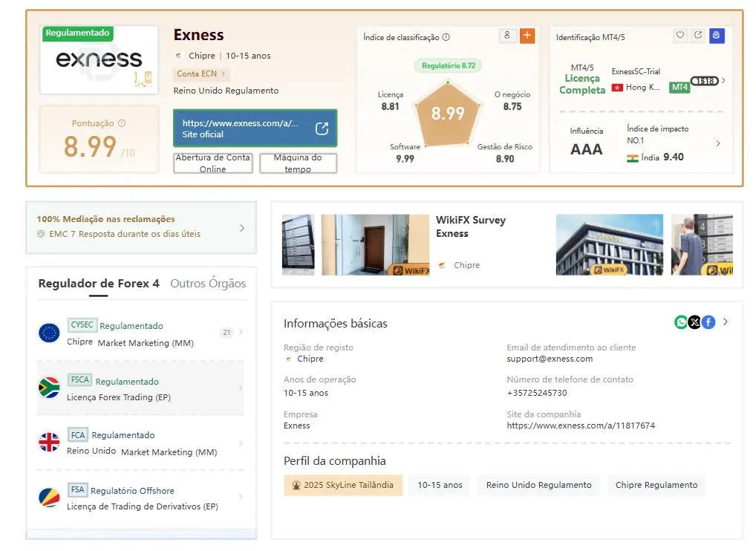Image resolution: width=756 pixels, height=551 pixels.
Task: Open the man at directory survey photo
Action: 702,245
